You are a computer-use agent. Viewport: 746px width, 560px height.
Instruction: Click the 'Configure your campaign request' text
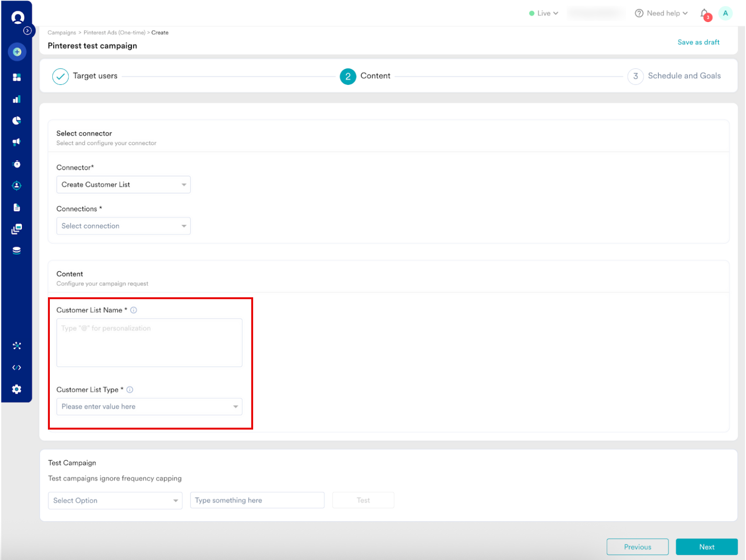click(103, 284)
